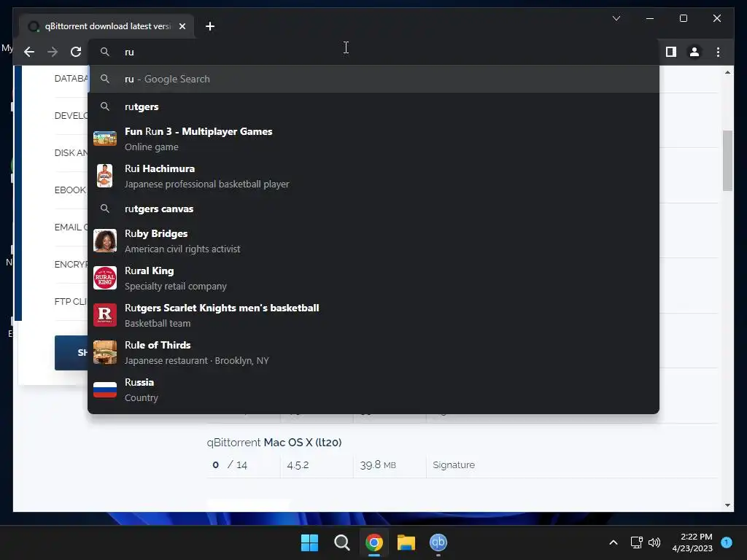747x560 pixels.
Task: Open a new tab with the plus button
Action: tap(210, 26)
